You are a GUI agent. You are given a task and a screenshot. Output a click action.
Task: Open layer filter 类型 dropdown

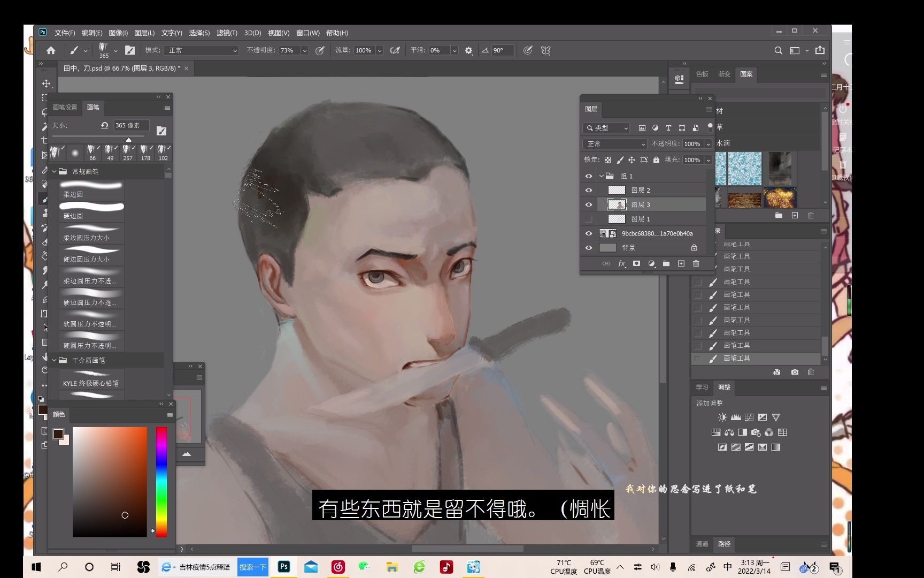(606, 128)
